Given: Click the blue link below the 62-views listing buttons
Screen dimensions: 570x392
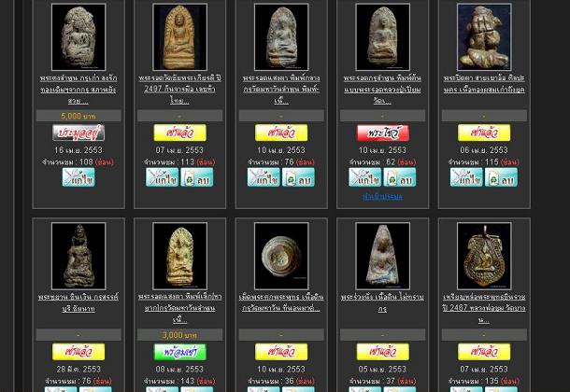Looking at the screenshot, I should click(x=382, y=197).
